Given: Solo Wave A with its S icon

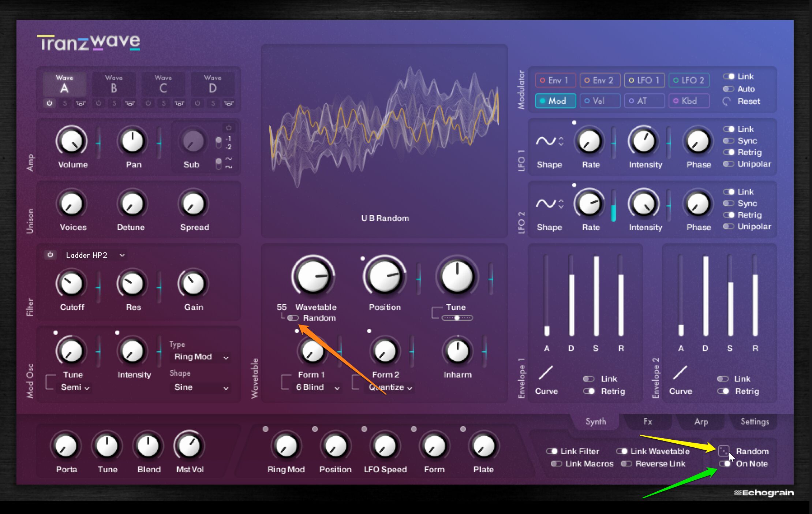Looking at the screenshot, I should (x=65, y=103).
